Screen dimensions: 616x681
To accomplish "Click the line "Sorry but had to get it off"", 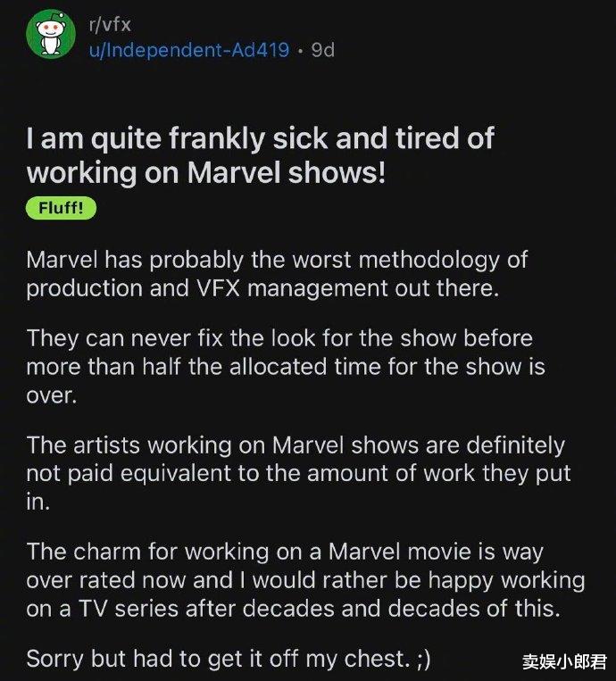I will point(229,659).
